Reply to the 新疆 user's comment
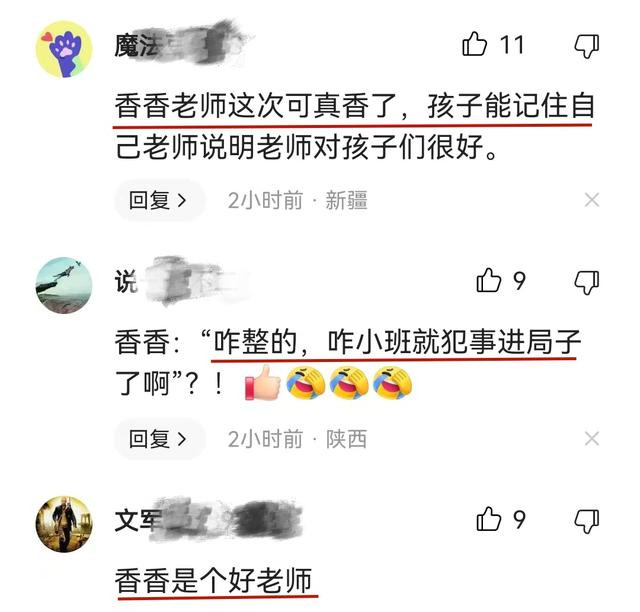Screen dimensions: 640x612 point(159,200)
